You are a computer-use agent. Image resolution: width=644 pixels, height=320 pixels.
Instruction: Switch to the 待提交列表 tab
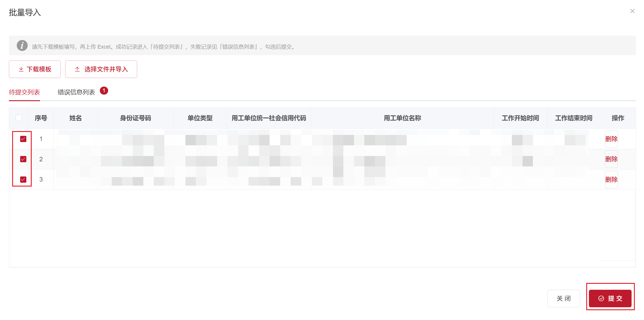click(x=24, y=92)
